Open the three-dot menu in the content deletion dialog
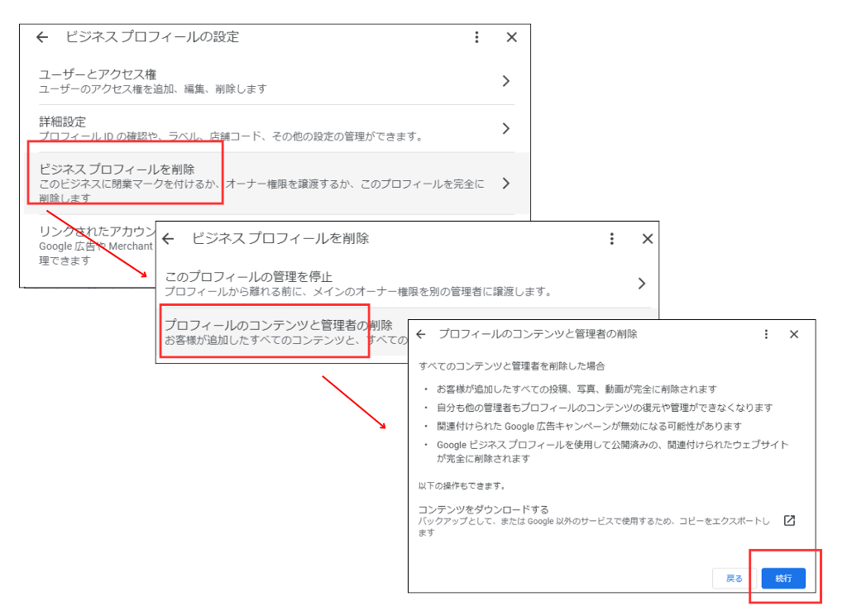The width and height of the screenshot is (847, 616). pyautogui.click(x=766, y=334)
